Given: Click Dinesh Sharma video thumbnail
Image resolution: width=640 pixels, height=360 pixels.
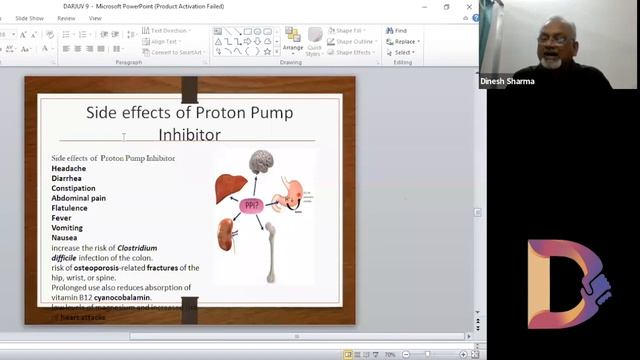Looking at the screenshot, I should point(558,44).
